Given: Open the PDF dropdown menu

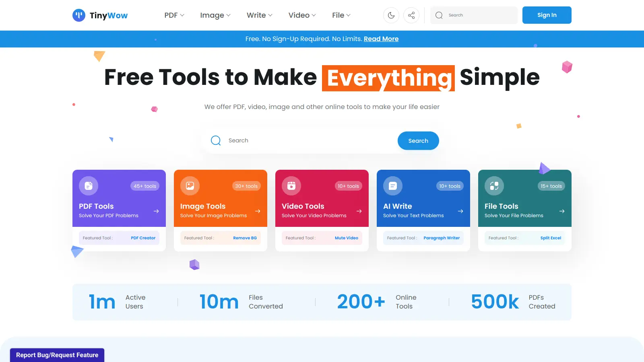Looking at the screenshot, I should point(174,15).
